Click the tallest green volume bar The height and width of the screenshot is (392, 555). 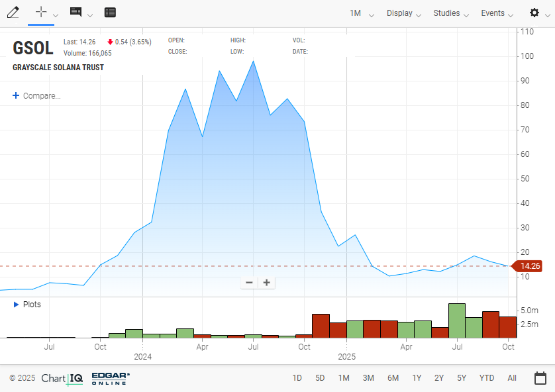pyautogui.click(x=456, y=320)
